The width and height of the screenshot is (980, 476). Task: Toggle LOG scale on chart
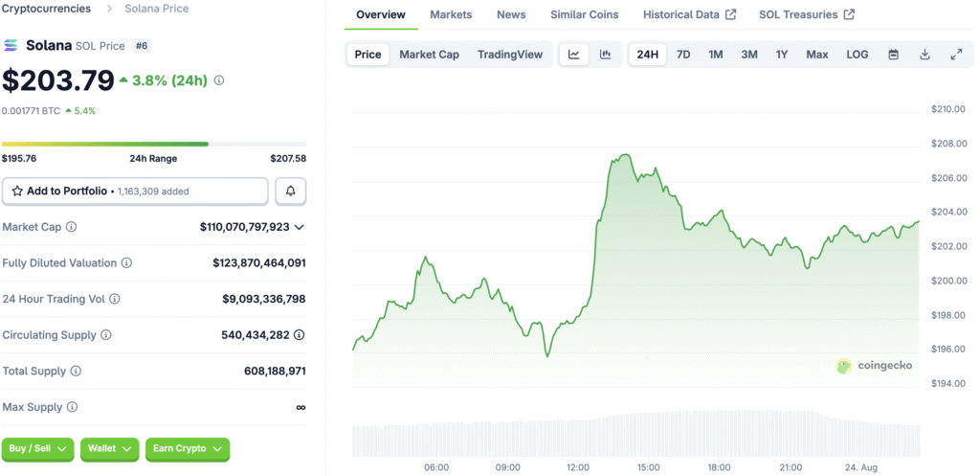tap(857, 55)
